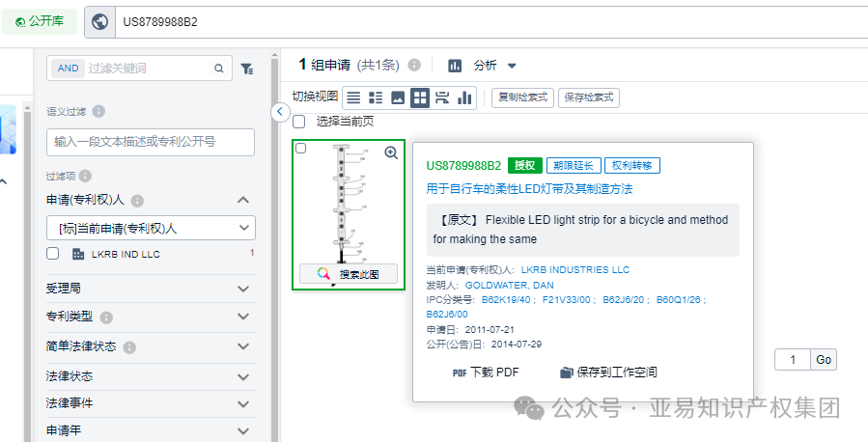Click the bar chart 分析 icon
The image size is (868, 442).
tap(455, 66)
